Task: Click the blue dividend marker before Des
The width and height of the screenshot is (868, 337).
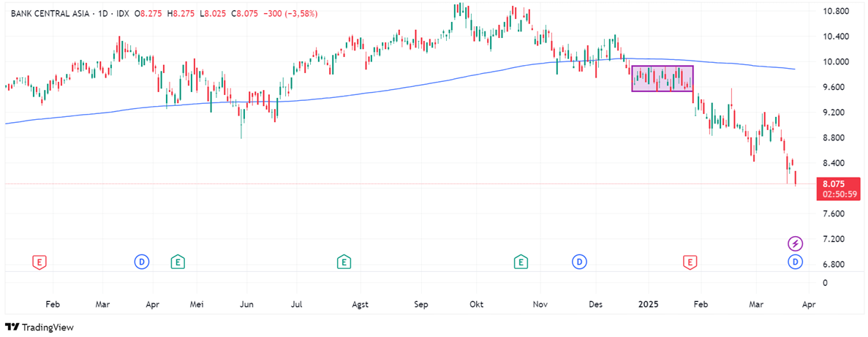Action: point(579,261)
